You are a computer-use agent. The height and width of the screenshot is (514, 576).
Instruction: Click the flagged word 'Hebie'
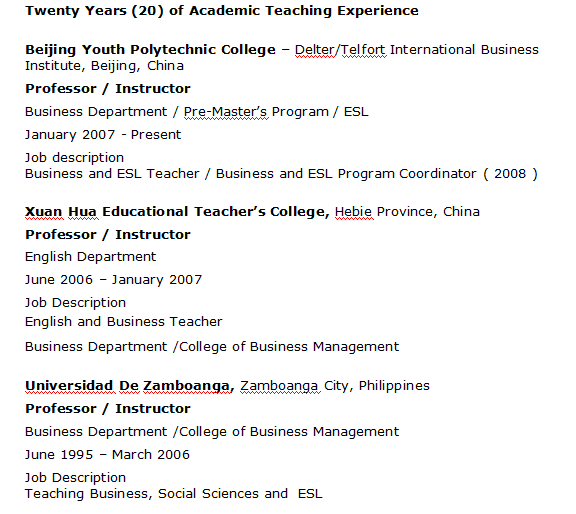pyautogui.click(x=353, y=212)
